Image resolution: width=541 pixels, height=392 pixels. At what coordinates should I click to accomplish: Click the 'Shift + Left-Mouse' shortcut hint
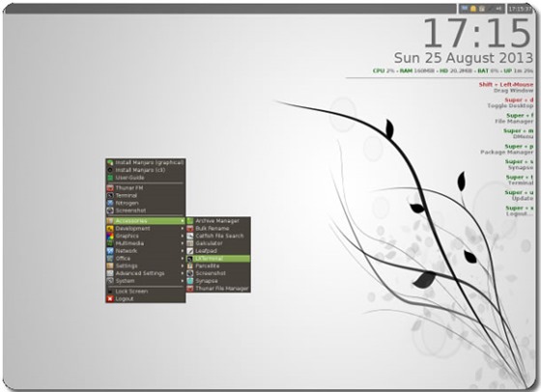click(506, 87)
